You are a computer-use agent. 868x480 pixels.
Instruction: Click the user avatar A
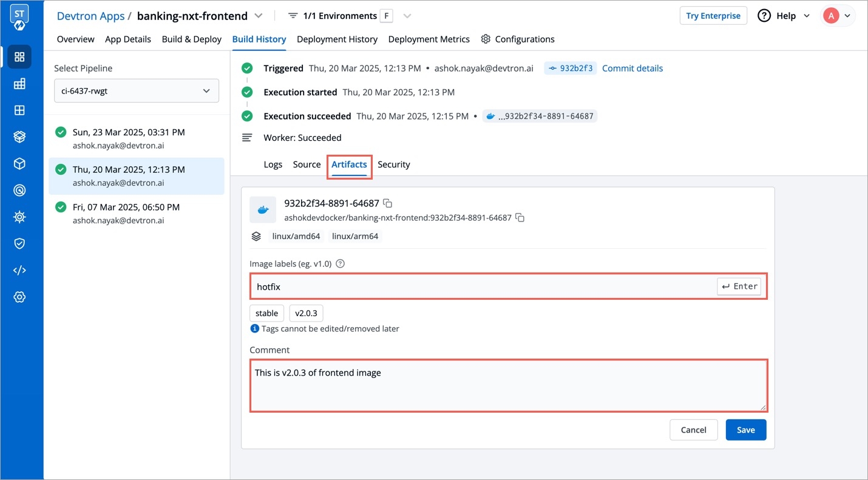click(x=831, y=16)
